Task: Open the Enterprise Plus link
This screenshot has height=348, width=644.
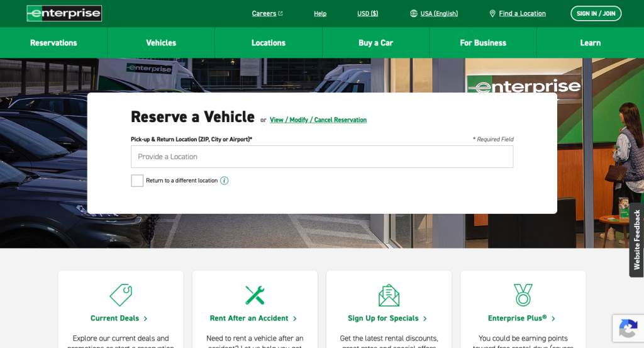Action: (x=518, y=318)
